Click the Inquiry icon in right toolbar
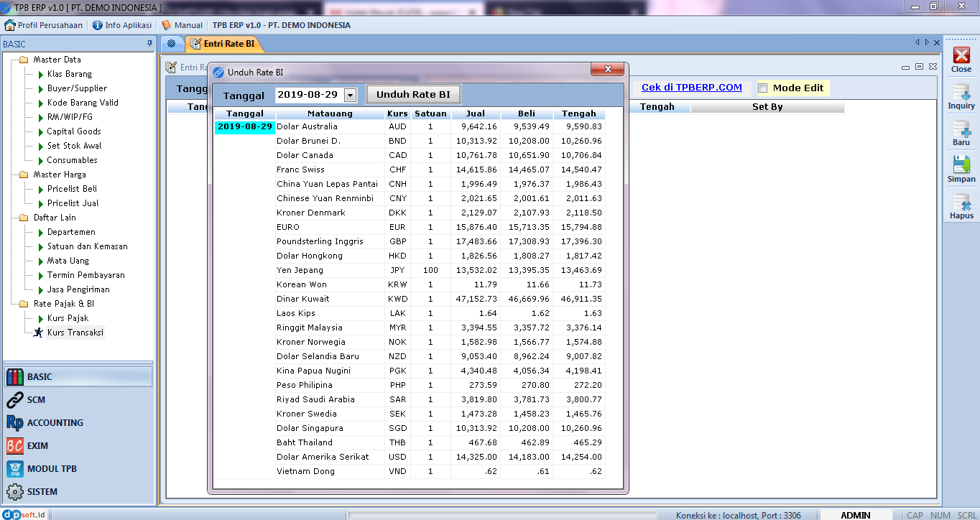Screen dimensions: 980x520 pos(961,93)
